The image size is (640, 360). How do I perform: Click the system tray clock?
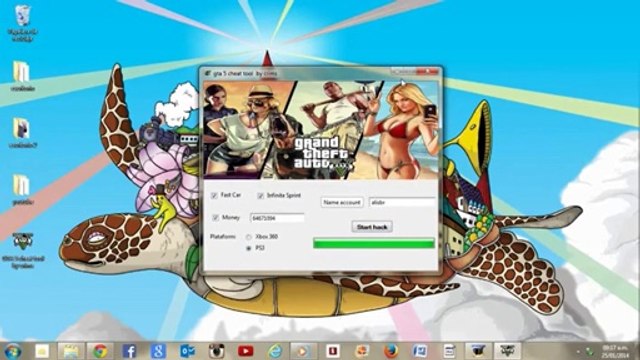(x=615, y=351)
